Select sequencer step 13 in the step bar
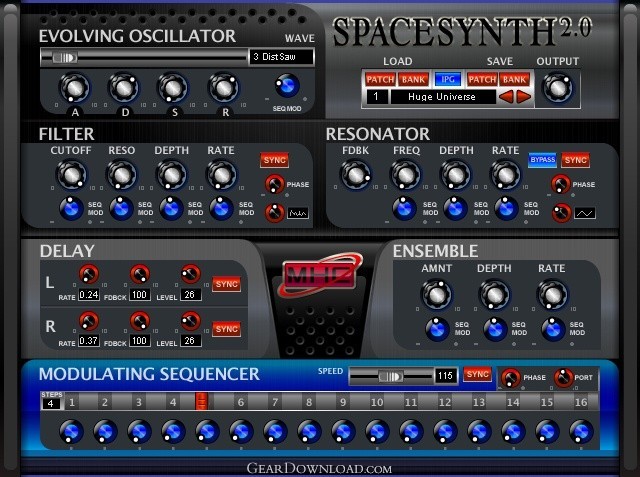Image resolution: width=640 pixels, height=477 pixels. (479, 402)
